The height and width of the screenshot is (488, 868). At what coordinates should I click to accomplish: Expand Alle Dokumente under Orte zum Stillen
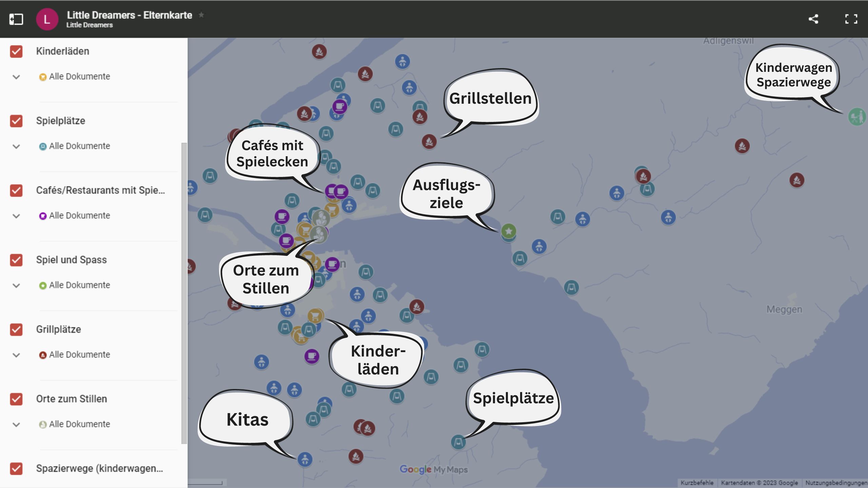click(16, 424)
